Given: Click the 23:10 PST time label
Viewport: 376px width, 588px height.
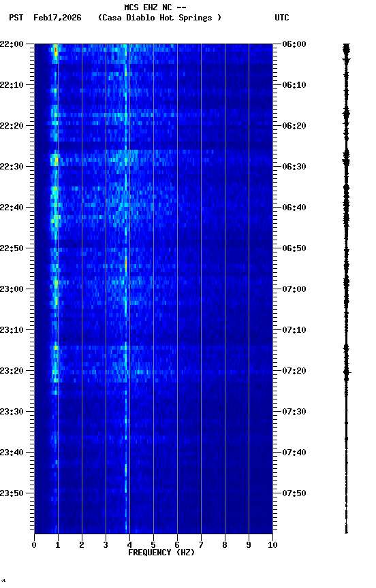Looking at the screenshot, I should (12, 330).
